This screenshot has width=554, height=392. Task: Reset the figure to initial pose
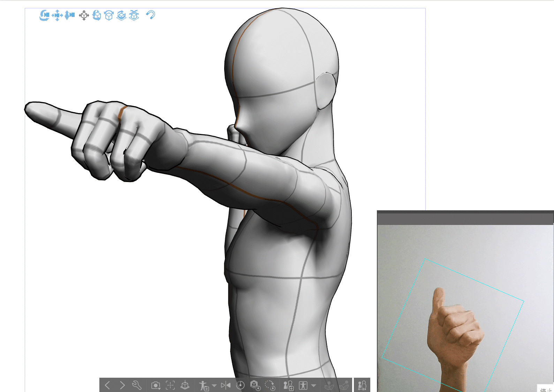click(x=240, y=385)
